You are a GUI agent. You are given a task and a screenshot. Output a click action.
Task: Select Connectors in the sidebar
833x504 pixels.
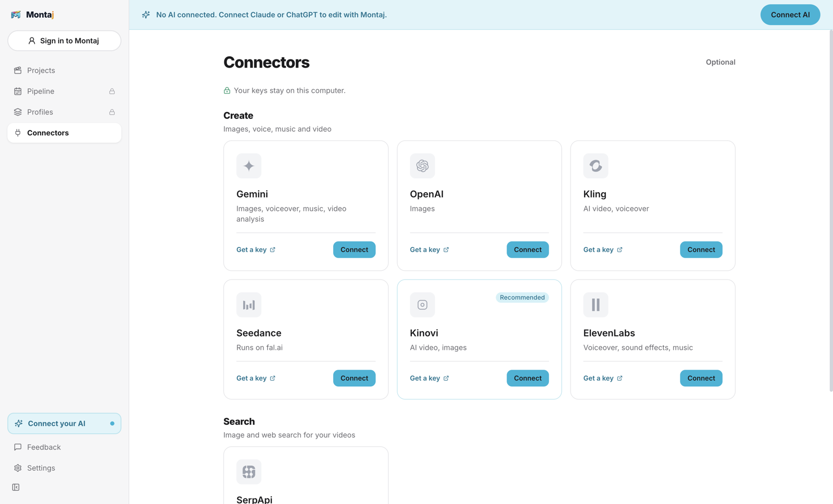point(65,133)
